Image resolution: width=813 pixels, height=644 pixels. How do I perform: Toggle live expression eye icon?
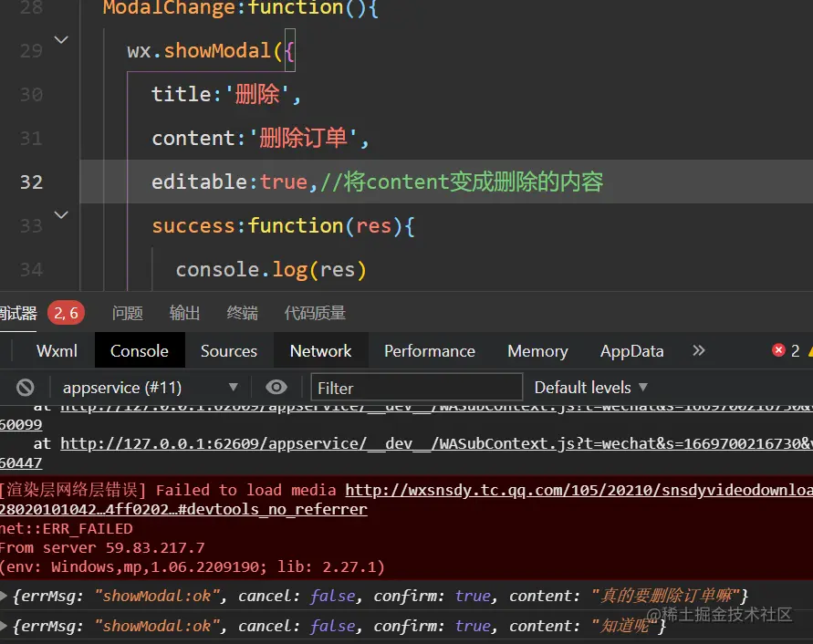[276, 387]
